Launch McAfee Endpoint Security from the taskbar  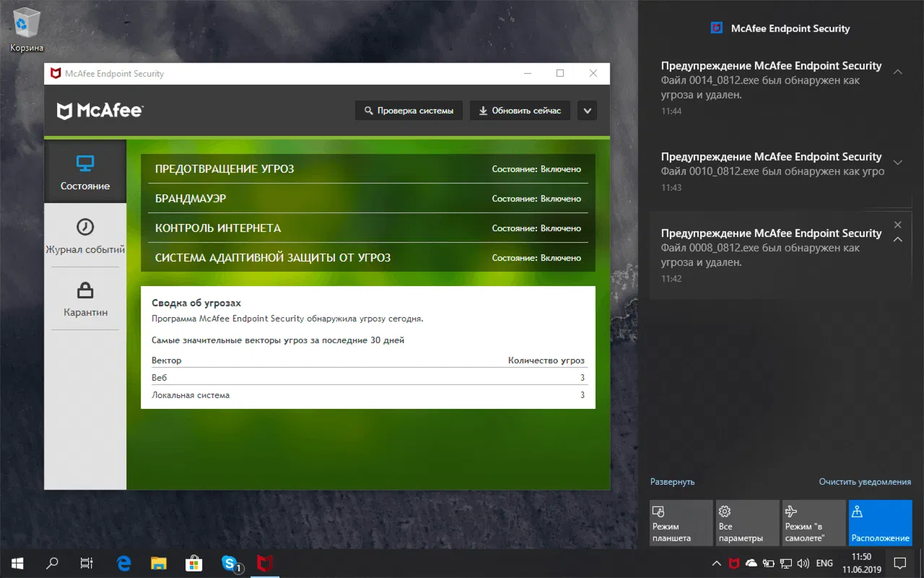coord(265,563)
